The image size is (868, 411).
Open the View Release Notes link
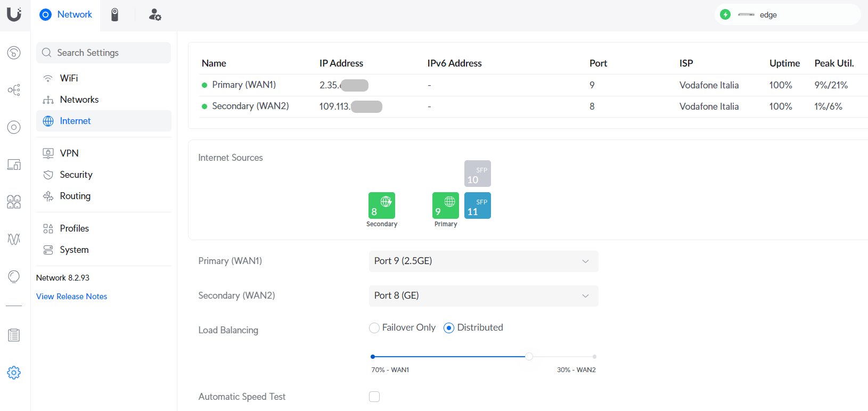71,297
